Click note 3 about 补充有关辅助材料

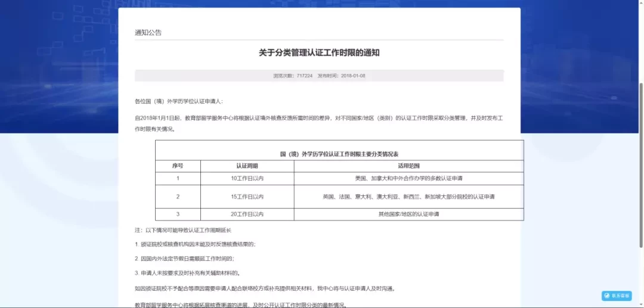pyautogui.click(x=187, y=273)
